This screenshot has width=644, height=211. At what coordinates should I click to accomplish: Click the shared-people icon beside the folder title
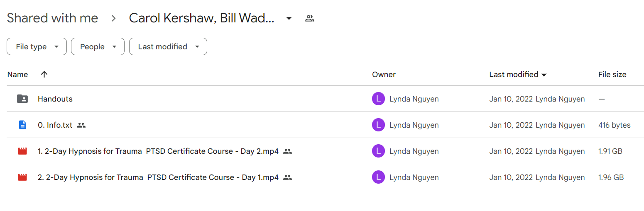tap(309, 18)
